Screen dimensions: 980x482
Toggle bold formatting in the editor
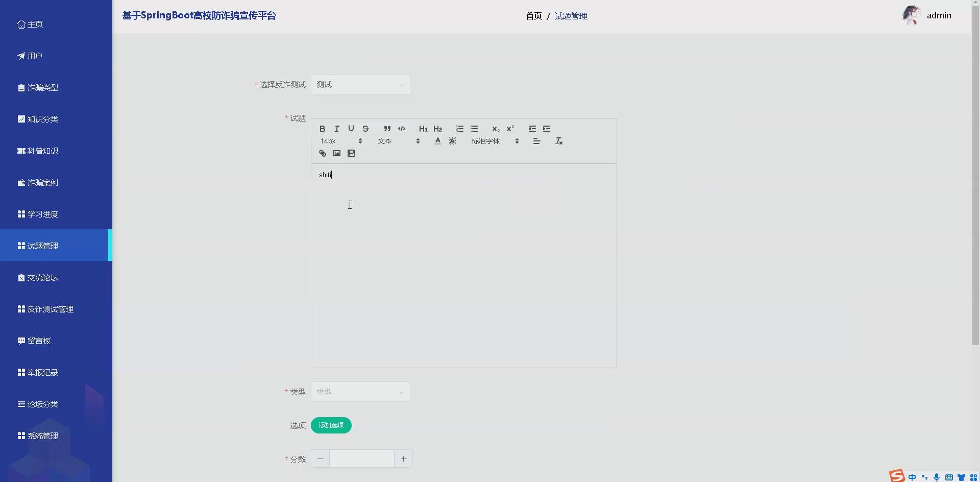[x=322, y=129]
